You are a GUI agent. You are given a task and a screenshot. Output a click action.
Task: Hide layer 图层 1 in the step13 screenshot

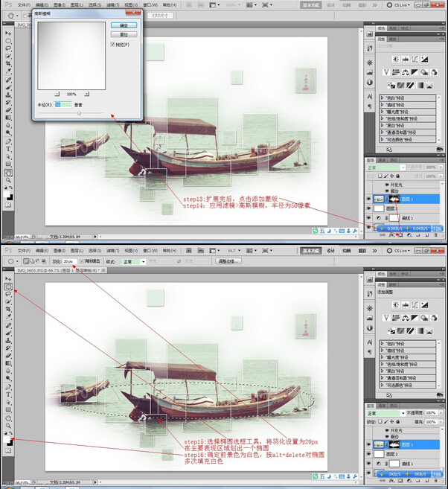[369, 199]
